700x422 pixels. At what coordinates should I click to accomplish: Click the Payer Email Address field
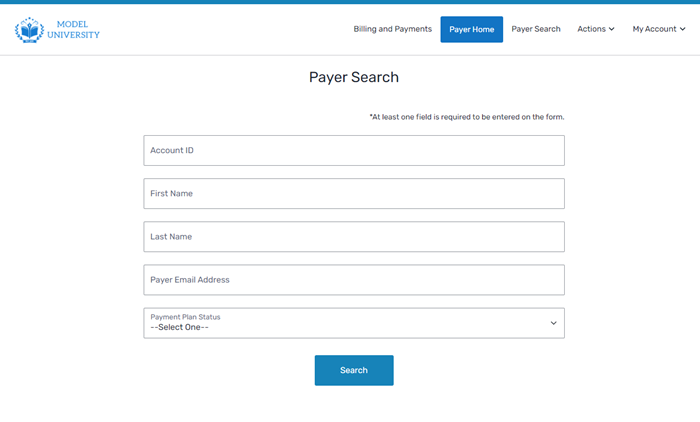tap(354, 280)
